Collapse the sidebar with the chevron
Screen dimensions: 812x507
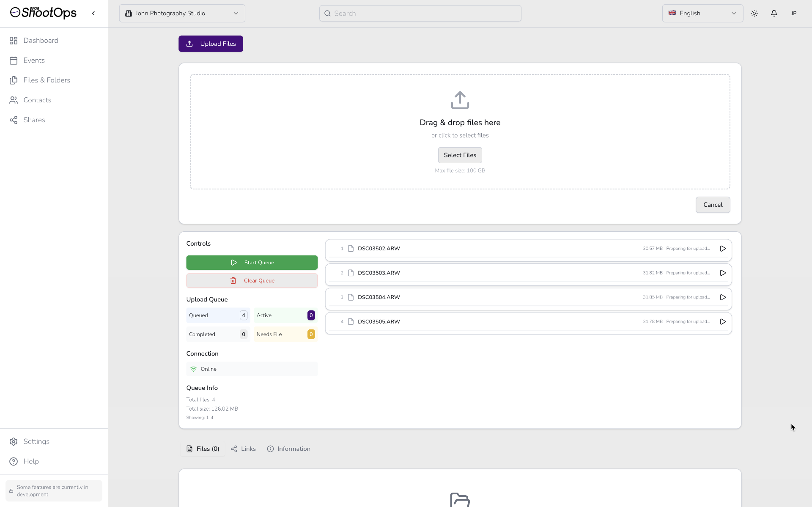coord(93,13)
